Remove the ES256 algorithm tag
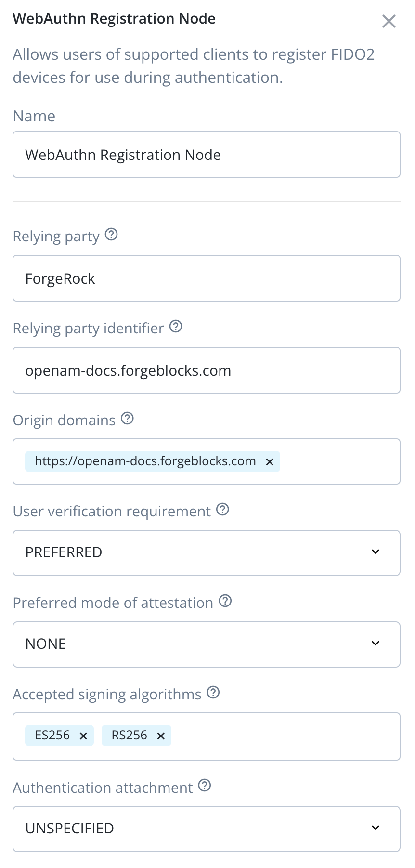This screenshot has height=868, width=415. [x=83, y=736]
